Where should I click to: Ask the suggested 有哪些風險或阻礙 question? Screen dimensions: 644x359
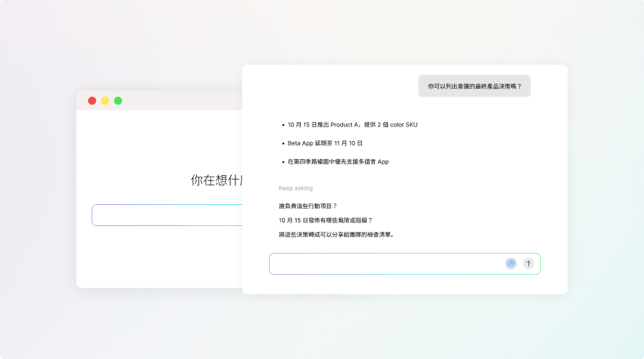[326, 220]
